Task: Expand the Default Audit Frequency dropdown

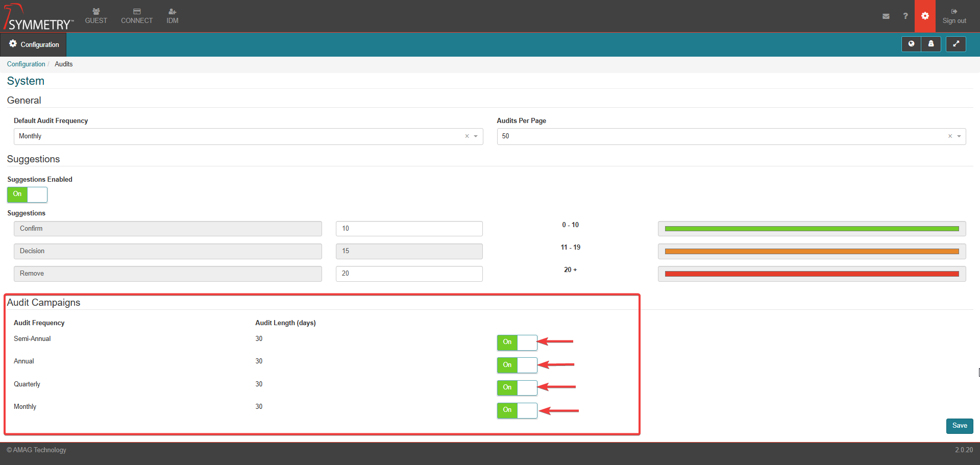Action: coord(476,136)
